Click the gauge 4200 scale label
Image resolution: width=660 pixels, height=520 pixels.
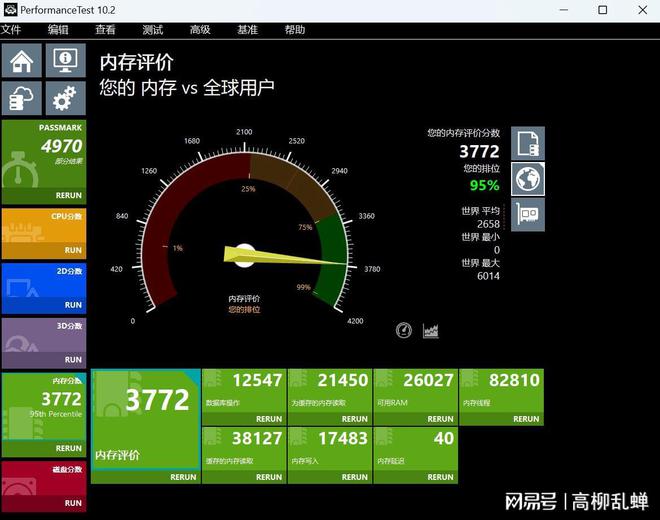tap(355, 321)
